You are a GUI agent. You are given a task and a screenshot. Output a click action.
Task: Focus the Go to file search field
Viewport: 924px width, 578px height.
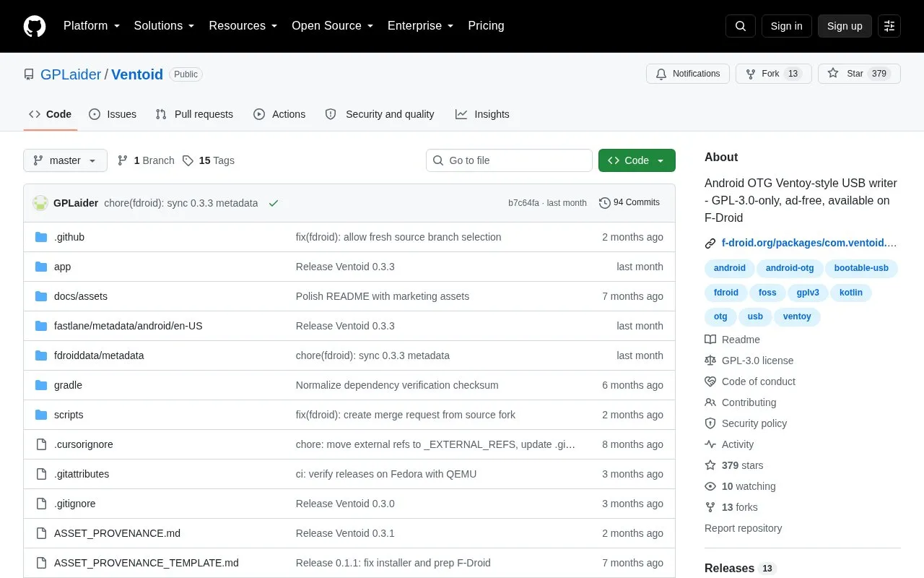(509, 160)
